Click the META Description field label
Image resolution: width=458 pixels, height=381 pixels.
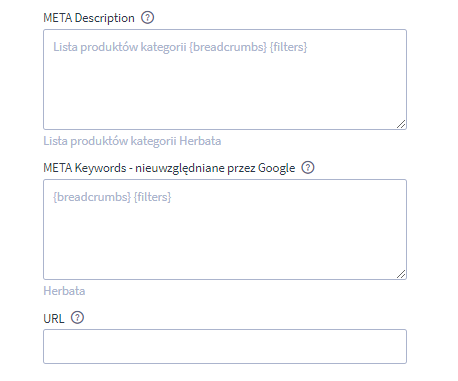[89, 18]
